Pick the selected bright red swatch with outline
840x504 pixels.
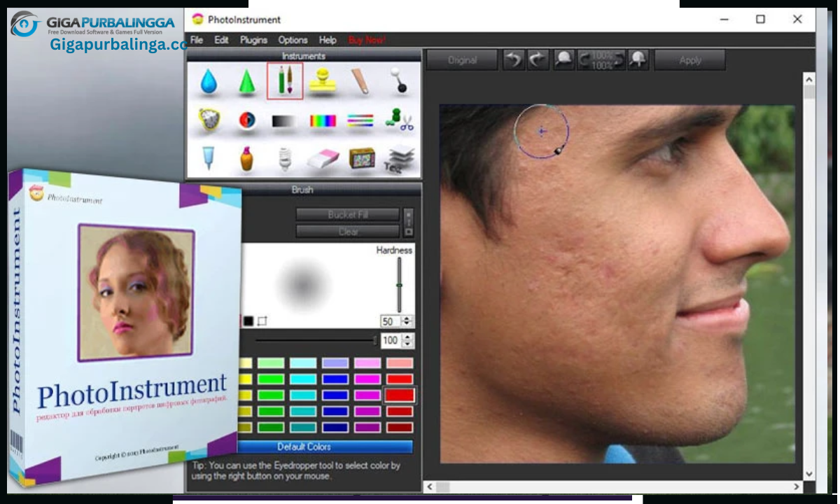[400, 395]
